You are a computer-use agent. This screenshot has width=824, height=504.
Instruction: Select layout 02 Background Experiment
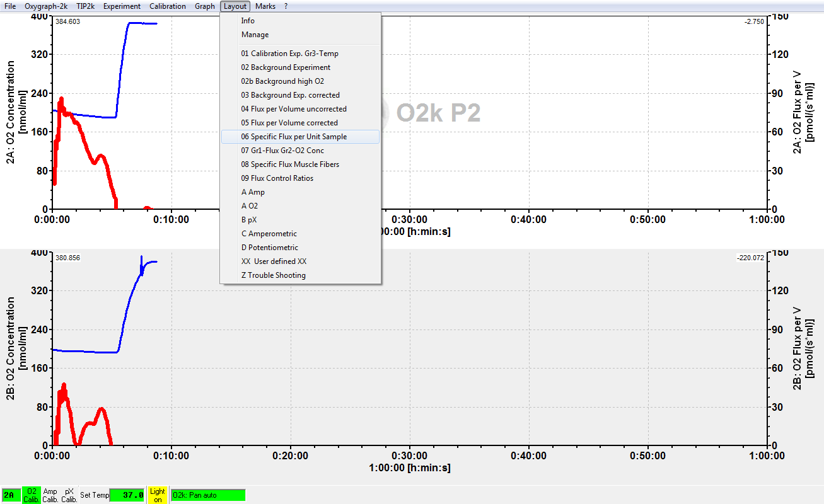point(286,67)
